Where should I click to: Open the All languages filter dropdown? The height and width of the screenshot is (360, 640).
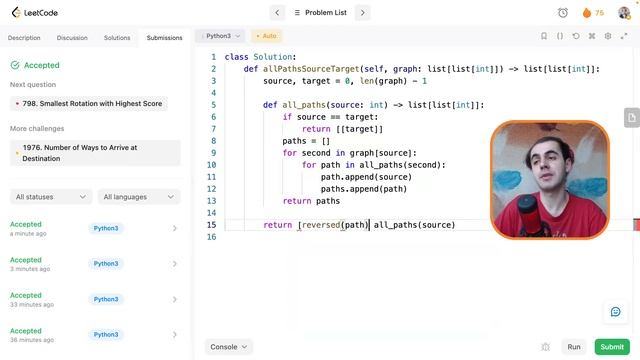(x=139, y=197)
